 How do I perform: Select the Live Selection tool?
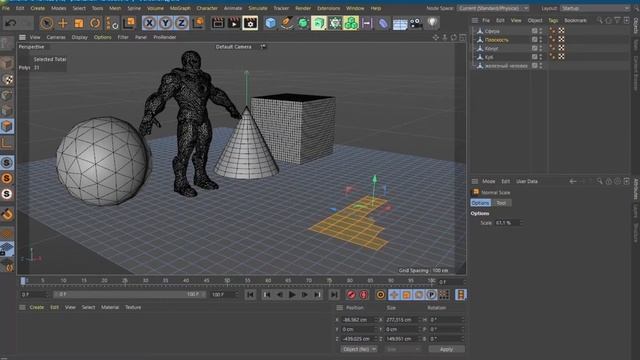pos(47,23)
